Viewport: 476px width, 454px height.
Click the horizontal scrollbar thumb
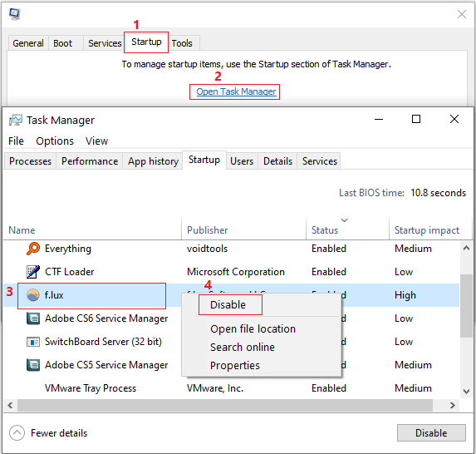[225, 405]
